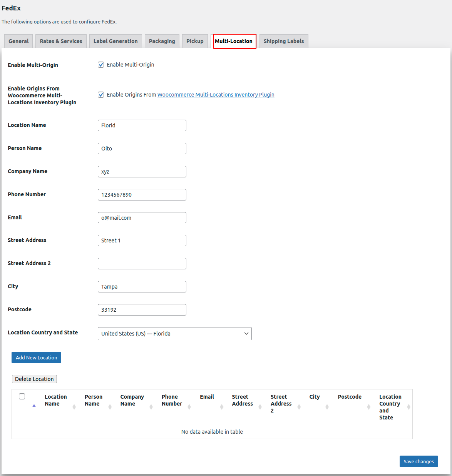
Task: Toggle Enable Origins From Woocommerce plugin checkbox
Action: (x=101, y=95)
